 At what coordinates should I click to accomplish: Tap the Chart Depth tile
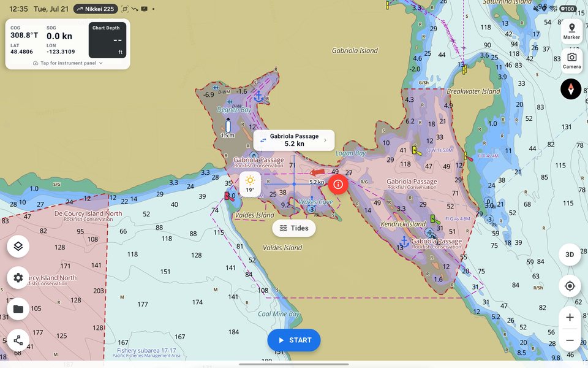tap(107, 40)
